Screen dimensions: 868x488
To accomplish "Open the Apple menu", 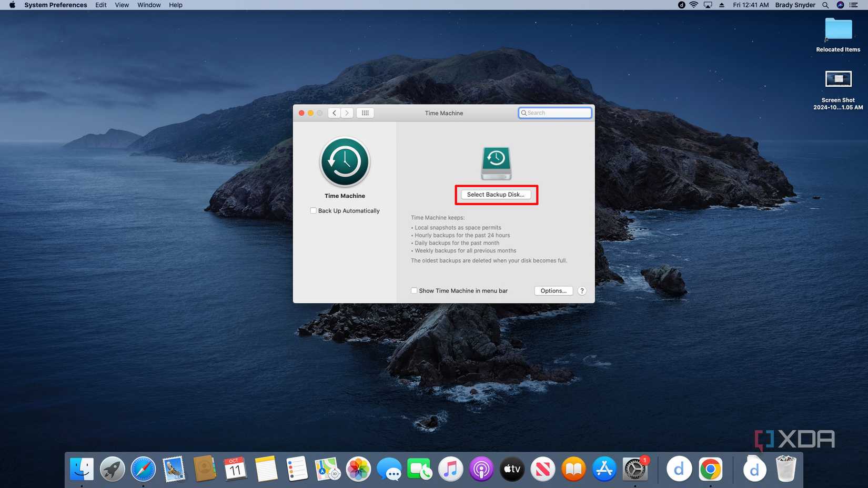I will (x=12, y=5).
